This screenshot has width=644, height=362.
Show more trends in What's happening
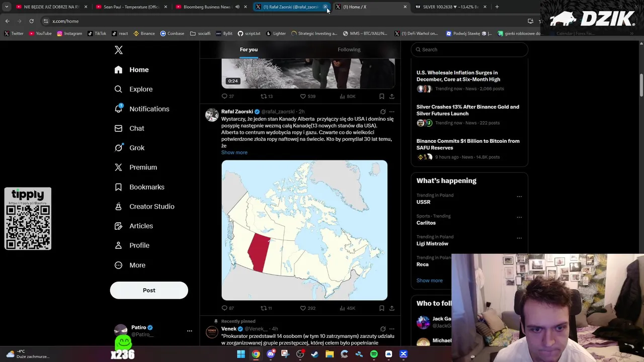coord(430,281)
